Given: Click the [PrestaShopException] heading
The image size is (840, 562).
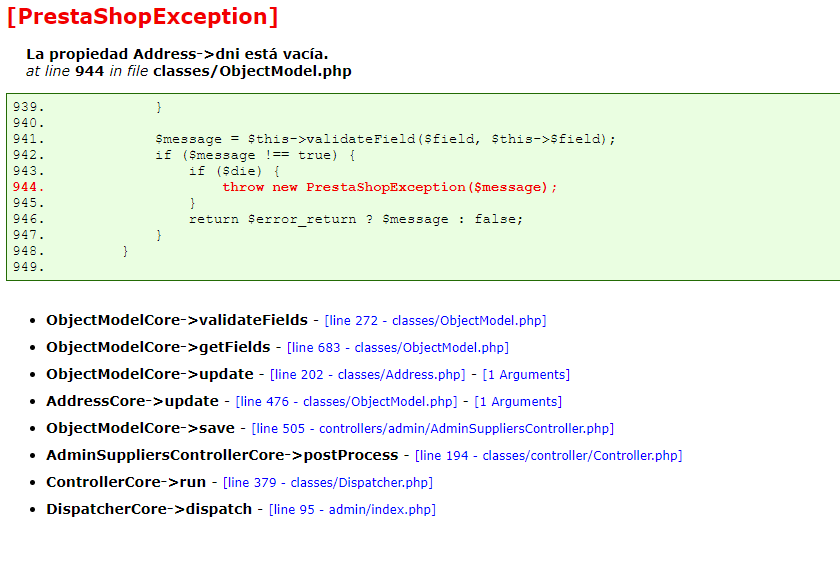Looking at the screenshot, I should click(143, 17).
